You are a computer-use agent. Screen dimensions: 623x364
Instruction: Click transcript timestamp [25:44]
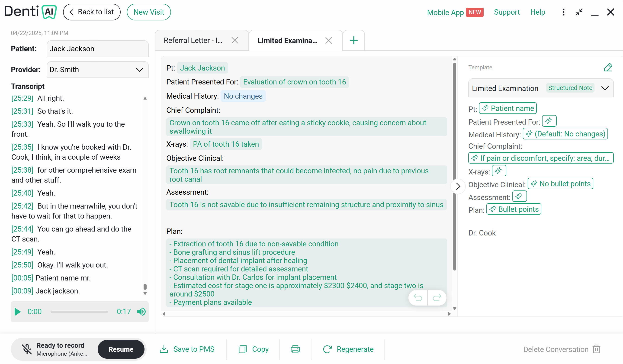point(22,229)
